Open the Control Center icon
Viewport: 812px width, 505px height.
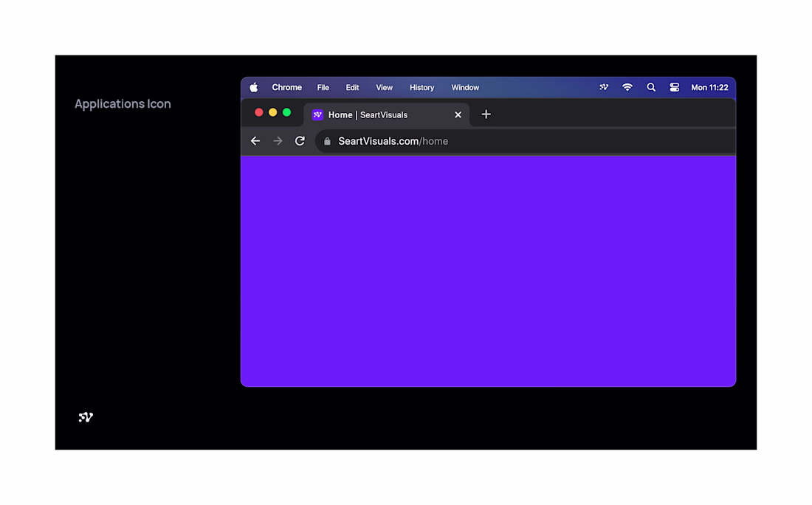point(674,88)
